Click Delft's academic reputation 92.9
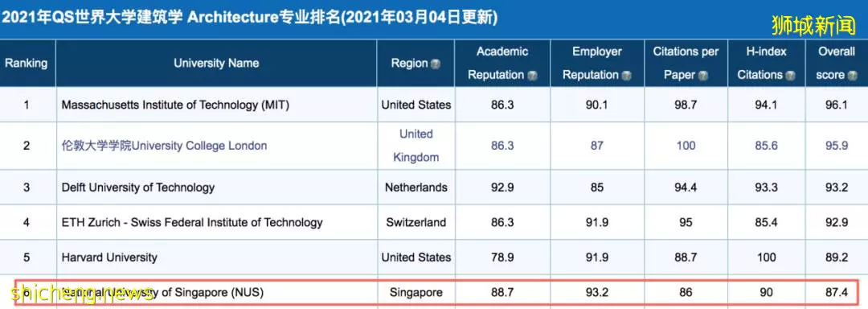The image size is (868, 309). click(x=502, y=187)
